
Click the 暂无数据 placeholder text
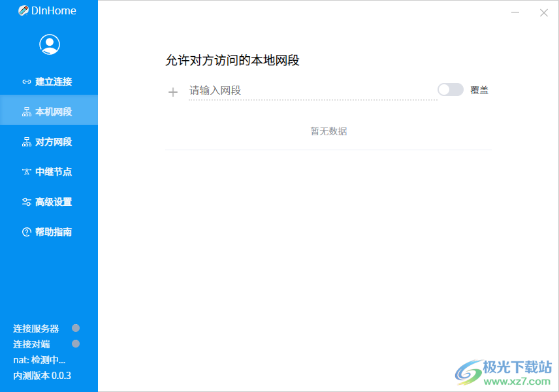[328, 131]
